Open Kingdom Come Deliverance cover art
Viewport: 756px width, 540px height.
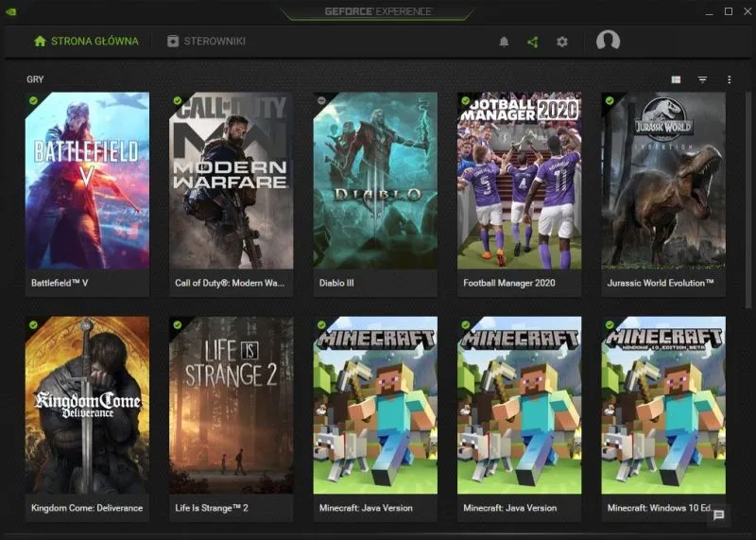click(87, 405)
